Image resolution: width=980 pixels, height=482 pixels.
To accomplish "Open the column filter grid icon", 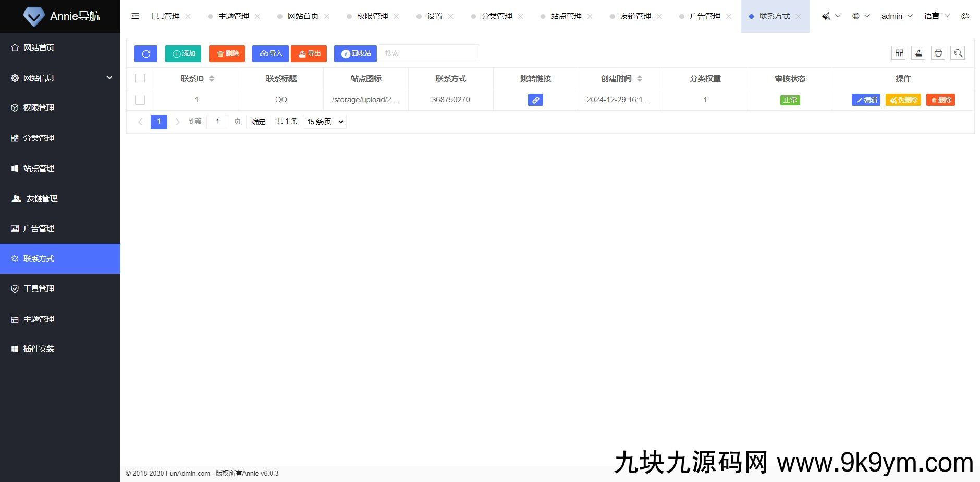I will (x=899, y=53).
